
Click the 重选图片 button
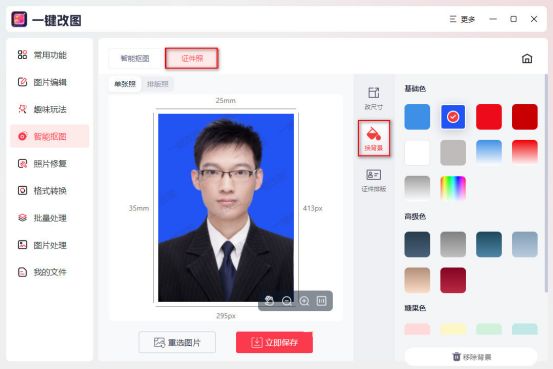pos(177,342)
